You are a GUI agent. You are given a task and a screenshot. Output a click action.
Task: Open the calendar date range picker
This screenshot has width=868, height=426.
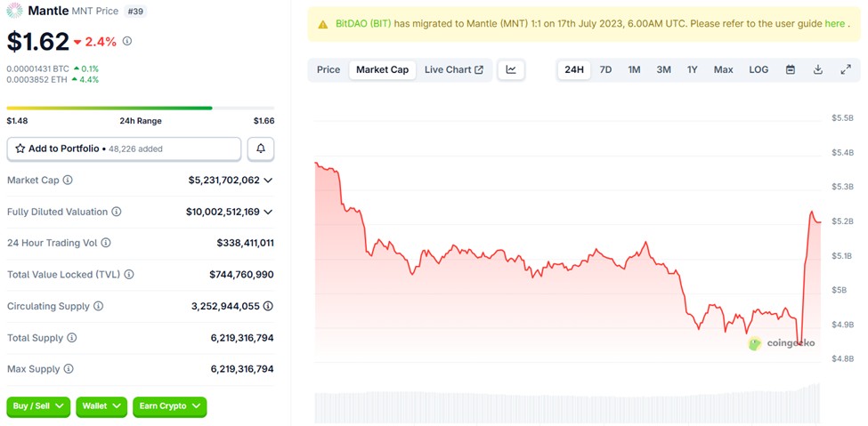(790, 69)
